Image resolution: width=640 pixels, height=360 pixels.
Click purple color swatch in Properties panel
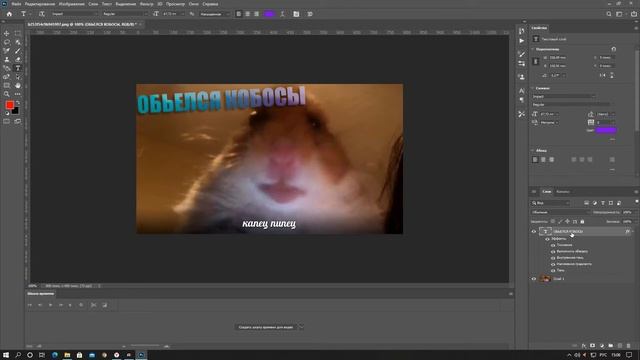tap(606, 130)
